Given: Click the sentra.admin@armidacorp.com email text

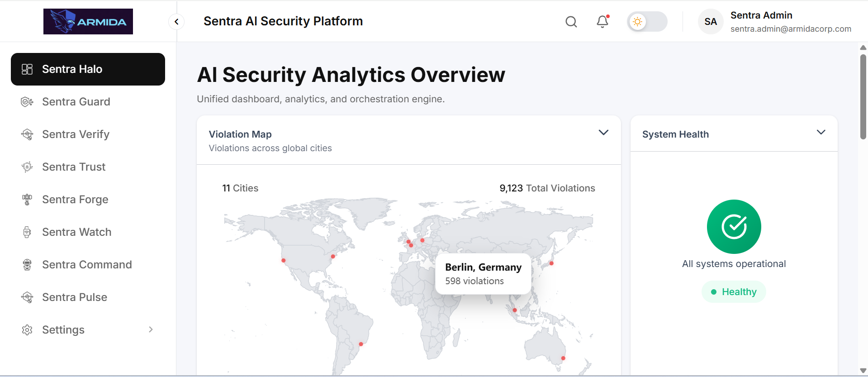Looking at the screenshot, I should (791, 29).
